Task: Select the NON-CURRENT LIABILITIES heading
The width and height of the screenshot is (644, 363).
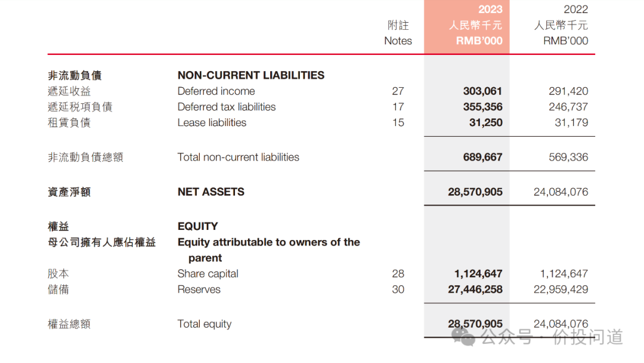Action: [x=251, y=75]
